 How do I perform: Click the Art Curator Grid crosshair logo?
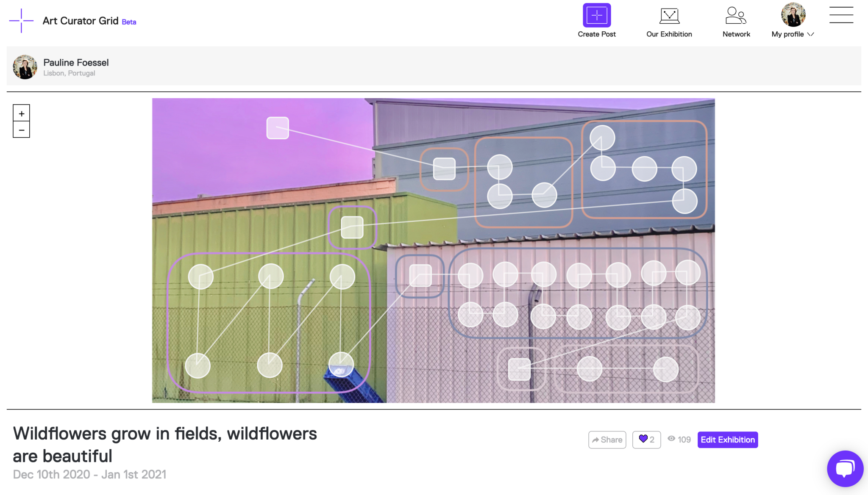coord(21,21)
